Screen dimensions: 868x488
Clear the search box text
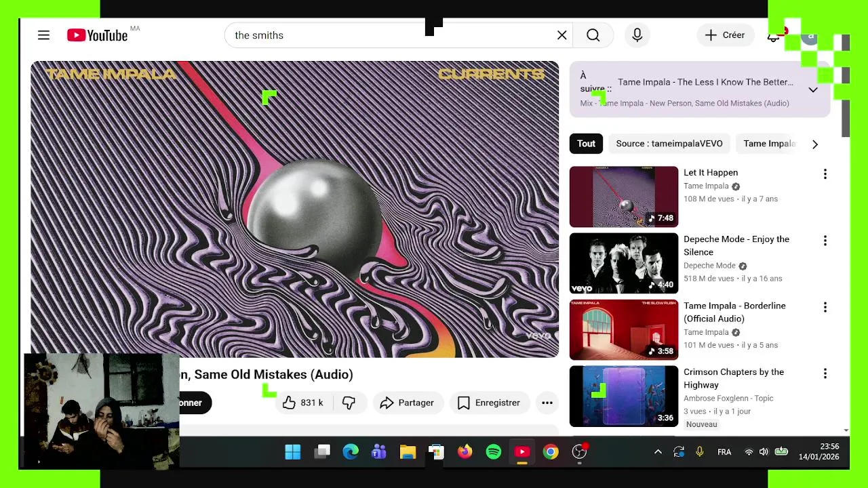coord(562,35)
